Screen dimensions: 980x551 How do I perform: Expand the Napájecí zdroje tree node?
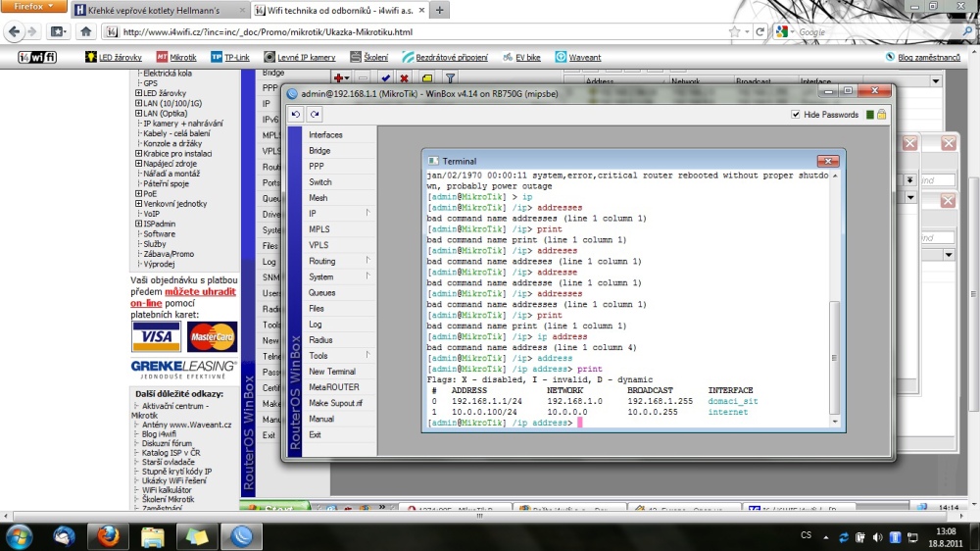tap(139, 163)
